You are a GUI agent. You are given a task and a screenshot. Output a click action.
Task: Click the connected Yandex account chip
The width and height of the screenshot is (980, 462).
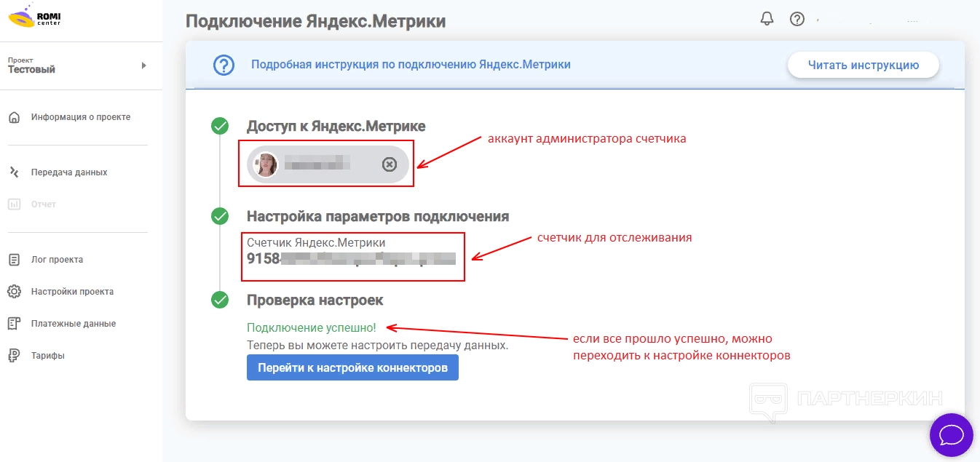328,164
